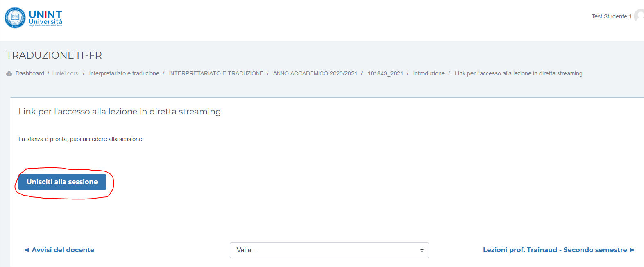Open Introduzione section breadcrumb
Image resolution: width=644 pixels, height=267 pixels.
pyautogui.click(x=429, y=73)
